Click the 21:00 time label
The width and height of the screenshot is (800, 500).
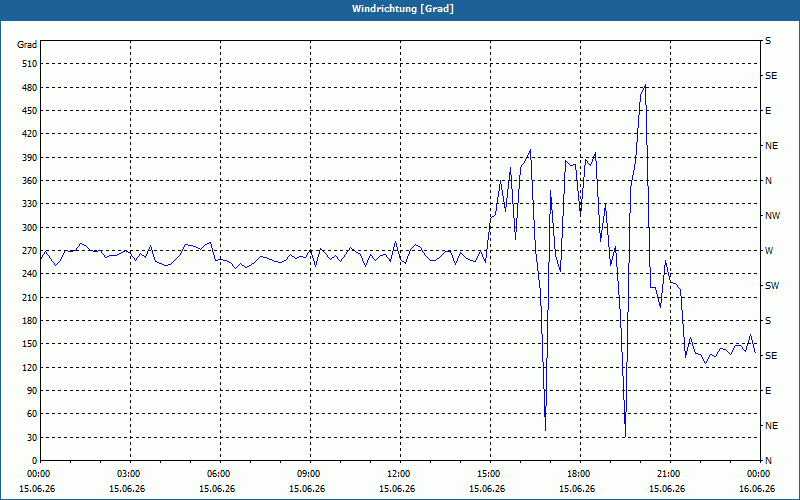(667, 474)
